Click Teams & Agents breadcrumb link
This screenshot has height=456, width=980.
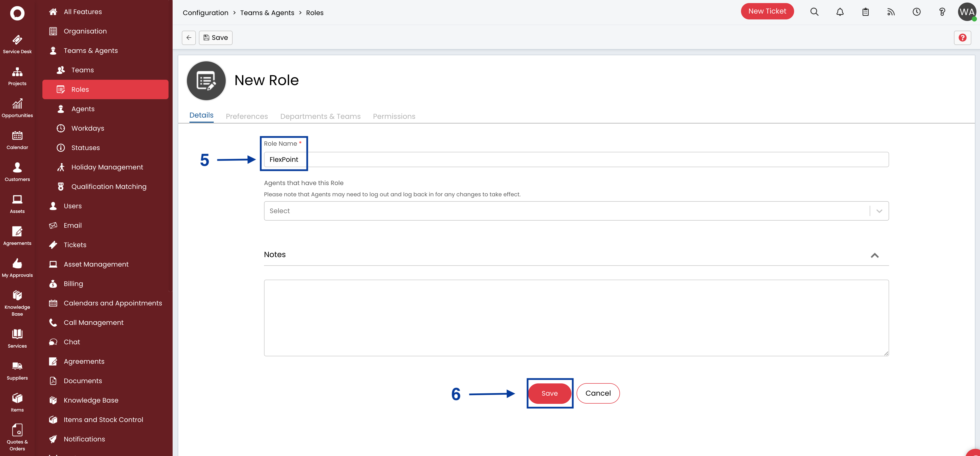tap(267, 13)
